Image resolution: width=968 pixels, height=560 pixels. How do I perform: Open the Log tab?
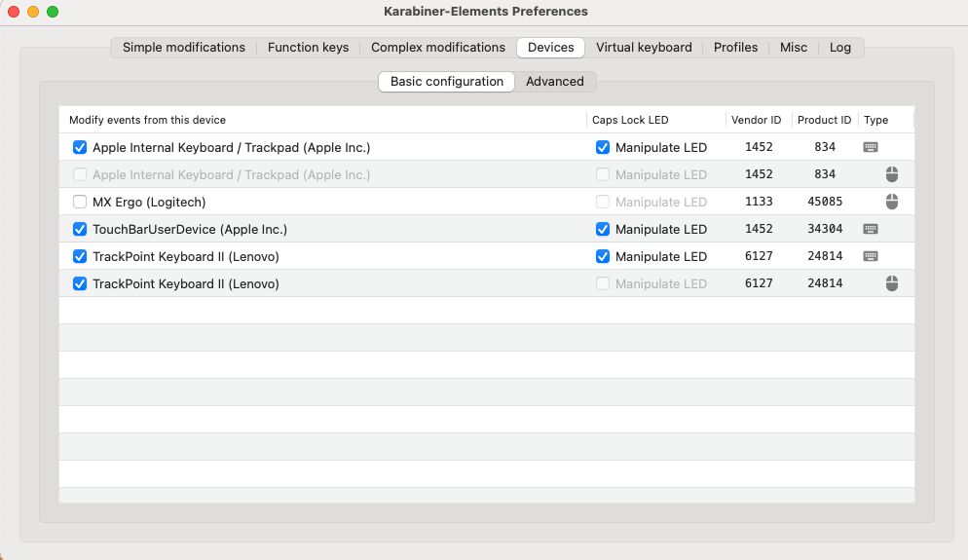840,48
